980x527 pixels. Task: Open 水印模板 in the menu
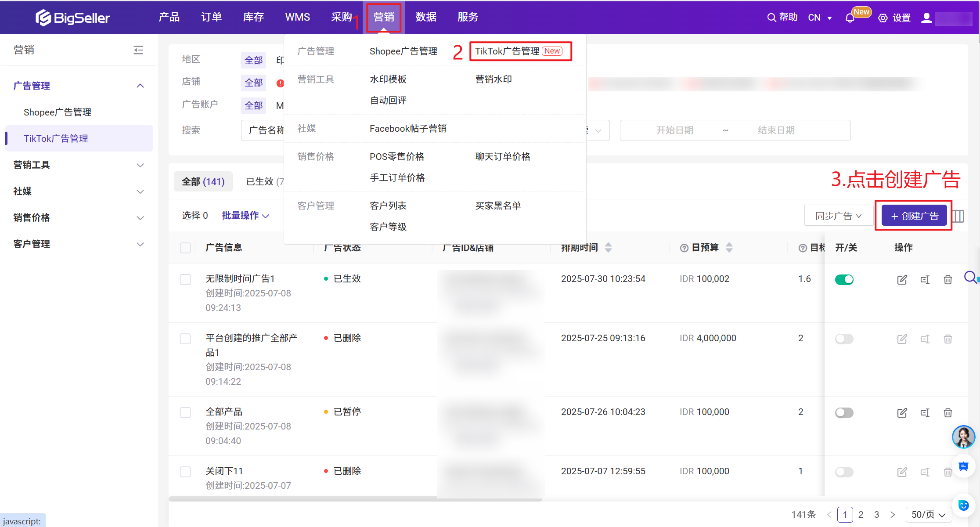(388, 79)
